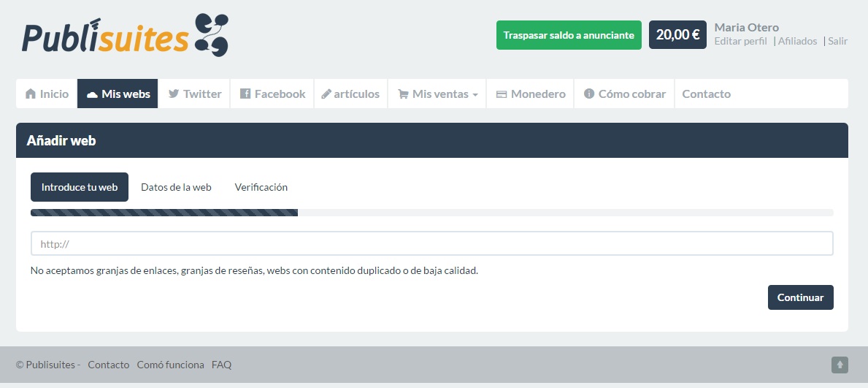Open the footer Contacto link

[109, 365]
